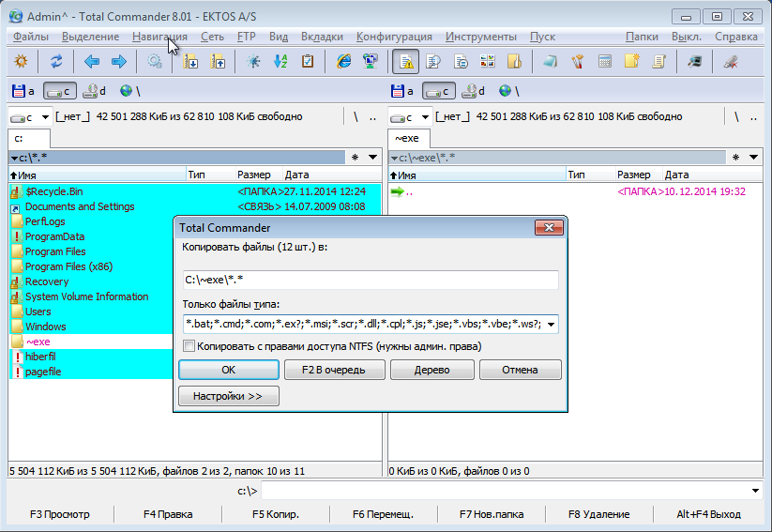This screenshot has height=532, width=772.
Task: Click the destination path field C:\~exe\*.*
Action: coord(371,280)
